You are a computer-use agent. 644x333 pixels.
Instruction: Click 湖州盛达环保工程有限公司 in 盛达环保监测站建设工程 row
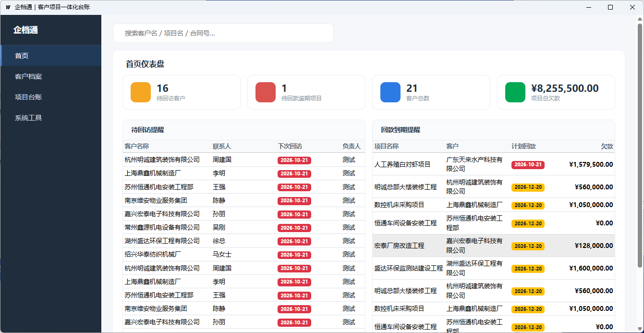474,268
